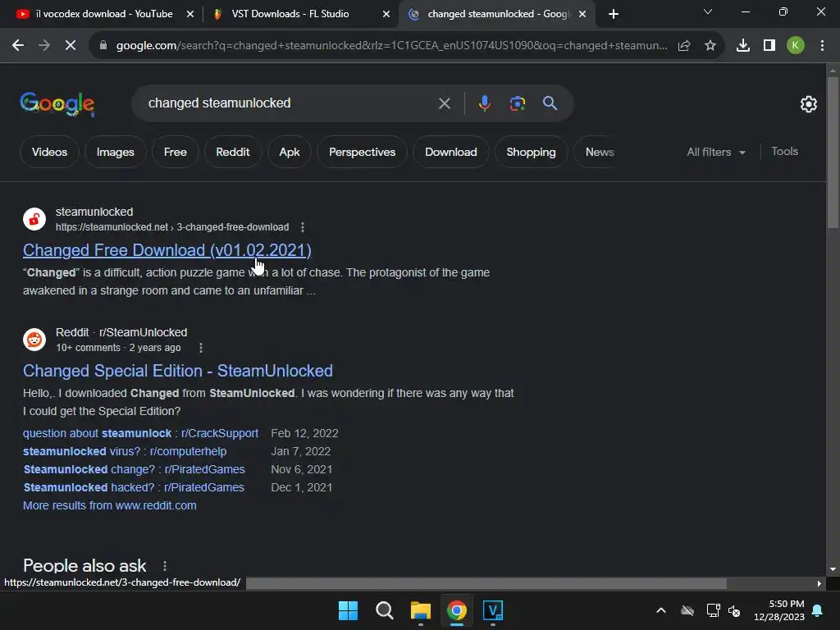This screenshot has height=630, width=840.
Task: Start voice search with microphone
Action: [484, 103]
